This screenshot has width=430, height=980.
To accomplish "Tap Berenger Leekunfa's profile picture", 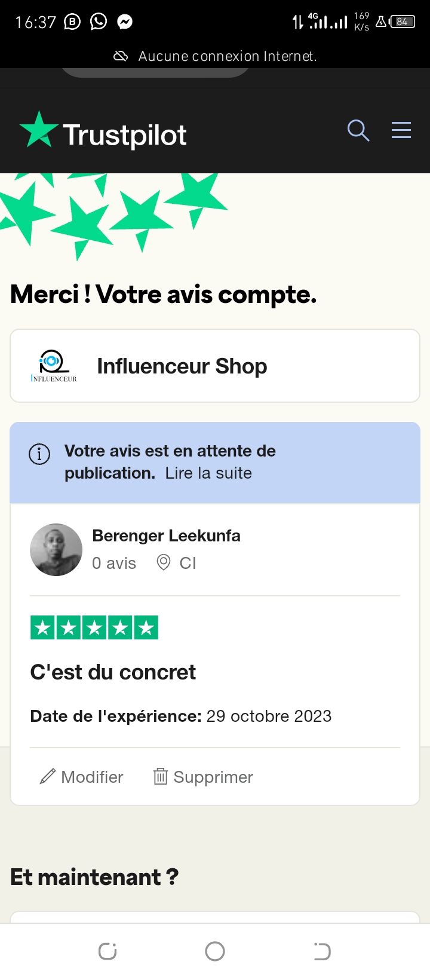I will 56,550.
